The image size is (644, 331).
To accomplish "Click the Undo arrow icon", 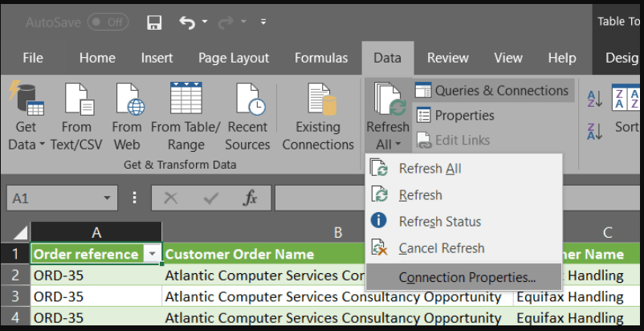I will pos(187,22).
